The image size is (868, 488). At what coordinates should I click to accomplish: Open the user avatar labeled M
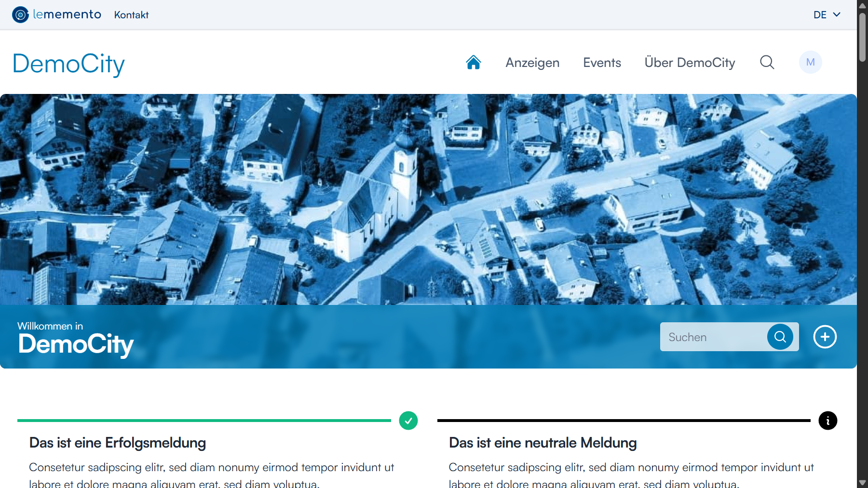[x=810, y=62]
